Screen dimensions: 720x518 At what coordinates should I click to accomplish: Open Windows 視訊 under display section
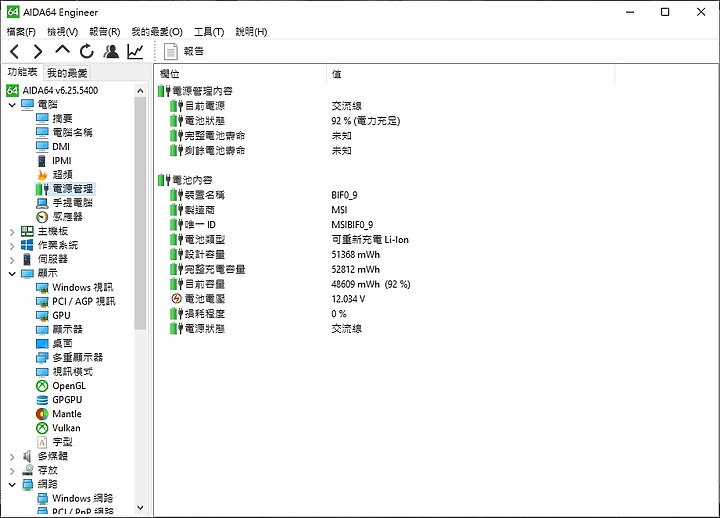pos(83,287)
